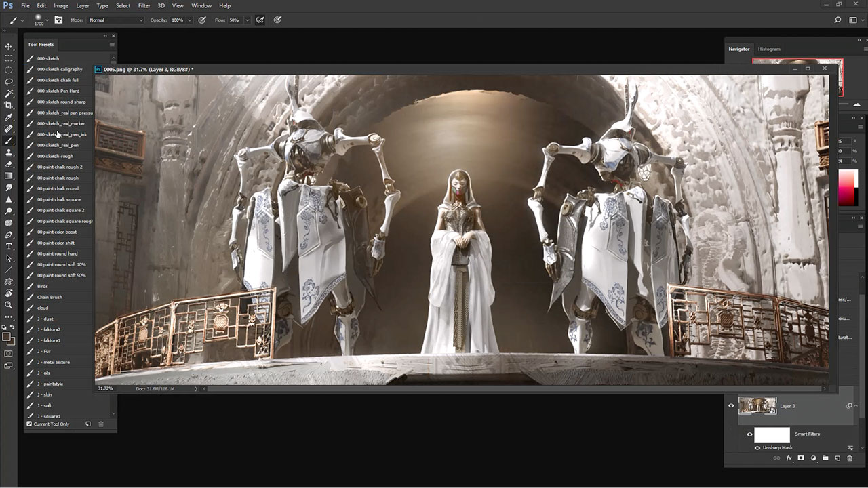Open the Flow percentage dropdown
Image resolution: width=868 pixels, height=488 pixels.
(246, 20)
